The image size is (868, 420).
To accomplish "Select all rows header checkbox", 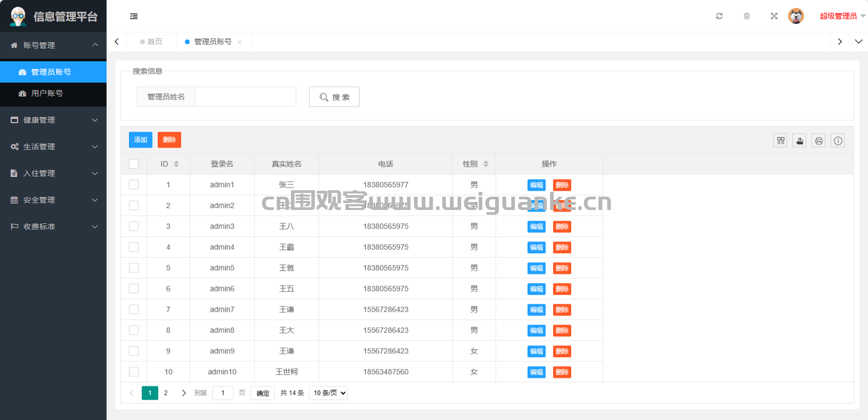I will (x=134, y=164).
